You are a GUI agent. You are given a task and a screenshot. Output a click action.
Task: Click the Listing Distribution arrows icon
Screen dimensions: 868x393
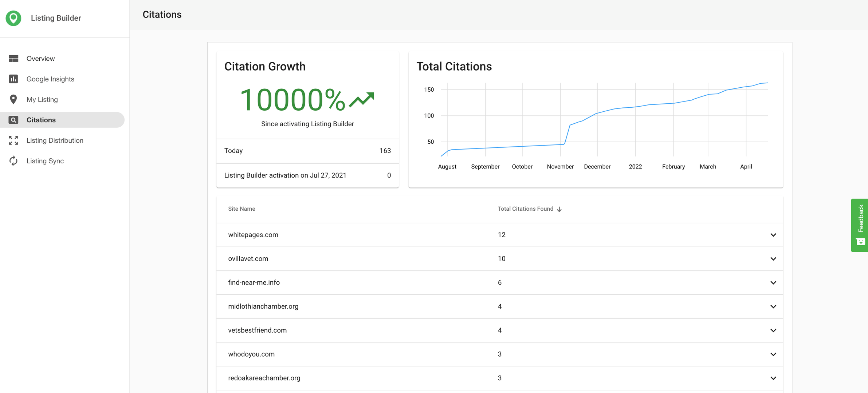point(13,140)
